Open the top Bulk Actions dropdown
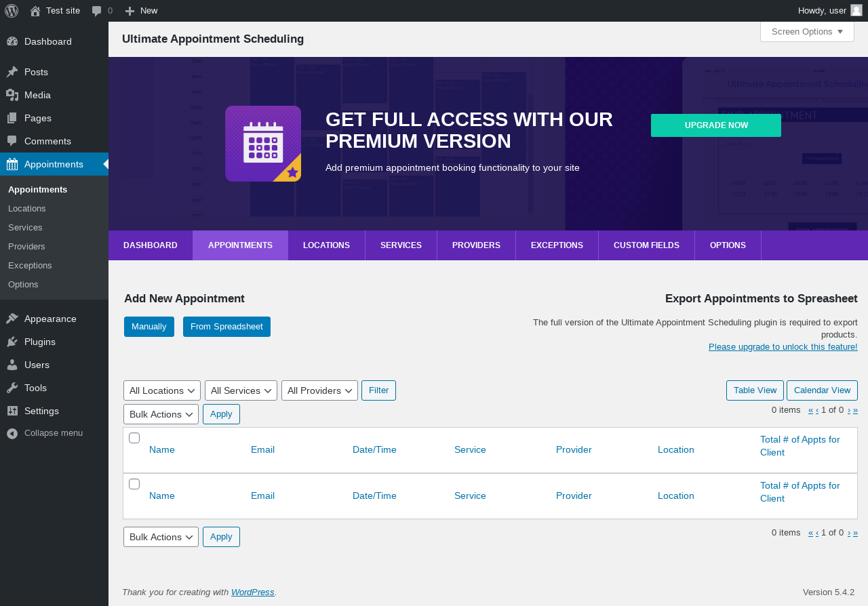This screenshot has height=606, width=868. [x=161, y=414]
